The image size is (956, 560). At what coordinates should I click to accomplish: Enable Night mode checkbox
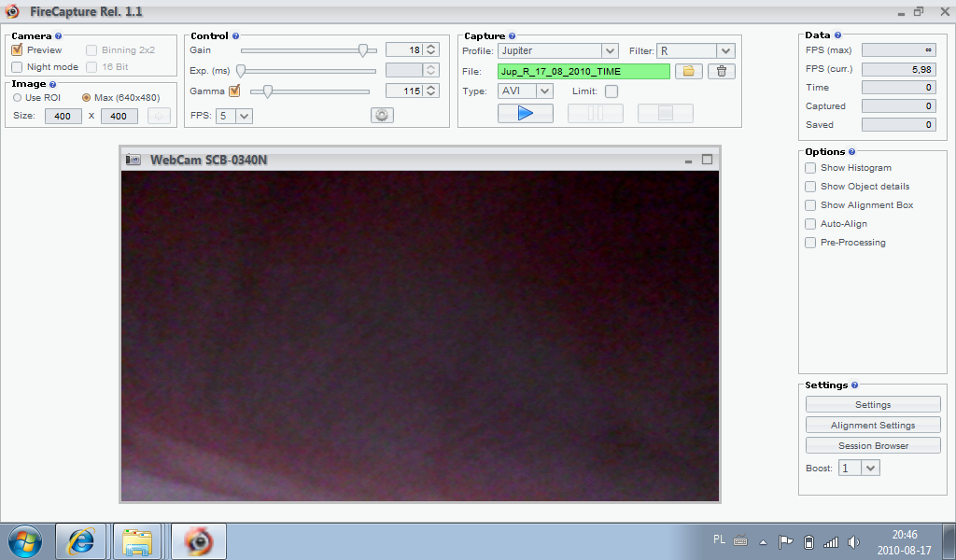point(17,67)
